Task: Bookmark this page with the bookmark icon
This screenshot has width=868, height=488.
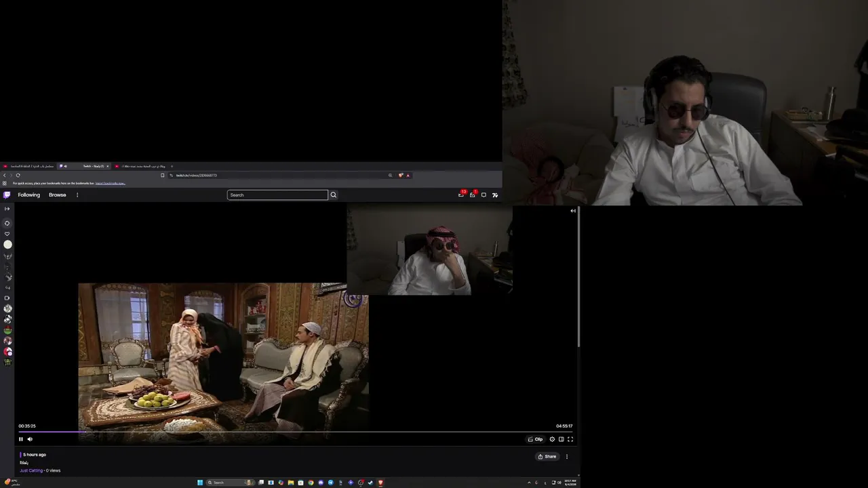Action: coord(163,176)
